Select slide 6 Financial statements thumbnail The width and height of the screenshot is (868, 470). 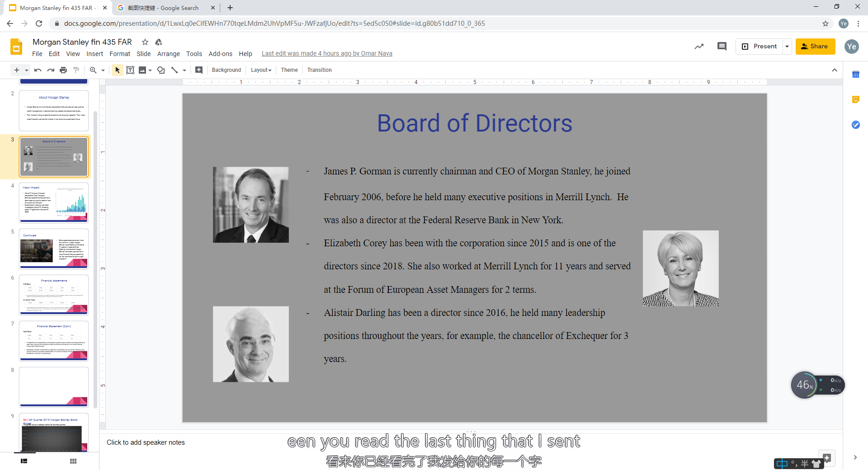(x=54, y=295)
